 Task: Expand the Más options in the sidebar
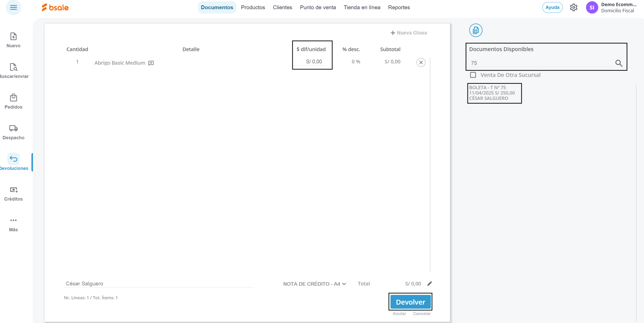pos(13,221)
